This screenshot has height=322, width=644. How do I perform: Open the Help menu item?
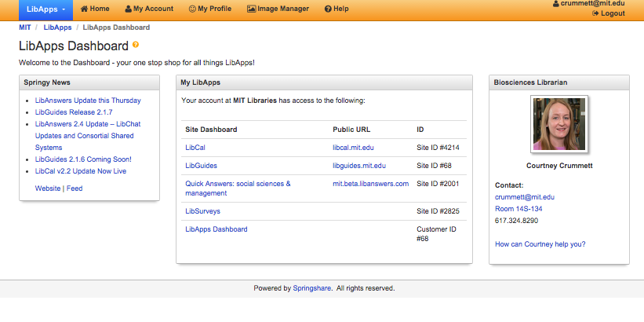click(337, 9)
